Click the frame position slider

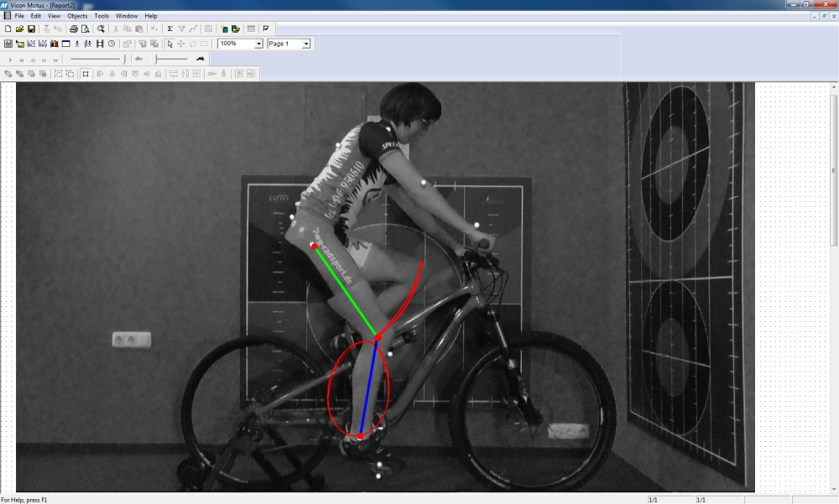tap(98, 59)
